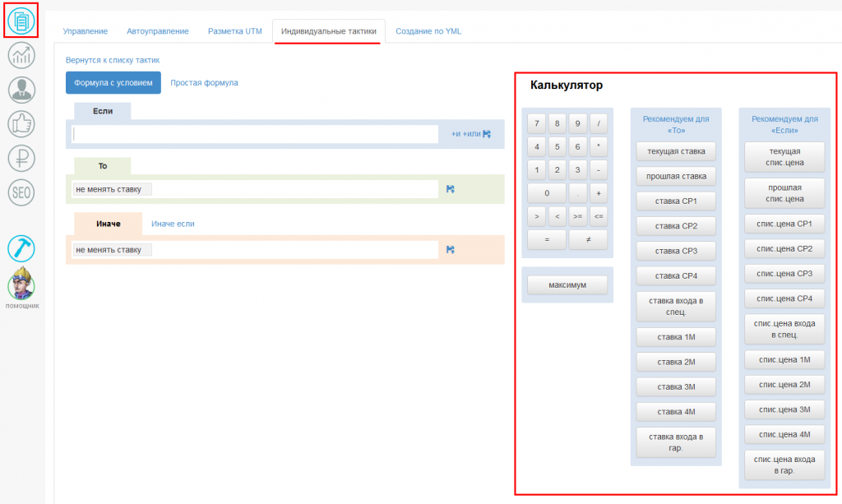Image resolution: width=842 pixels, height=504 pixels.
Task: Click the save icon in the Если row
Action: pos(487,134)
